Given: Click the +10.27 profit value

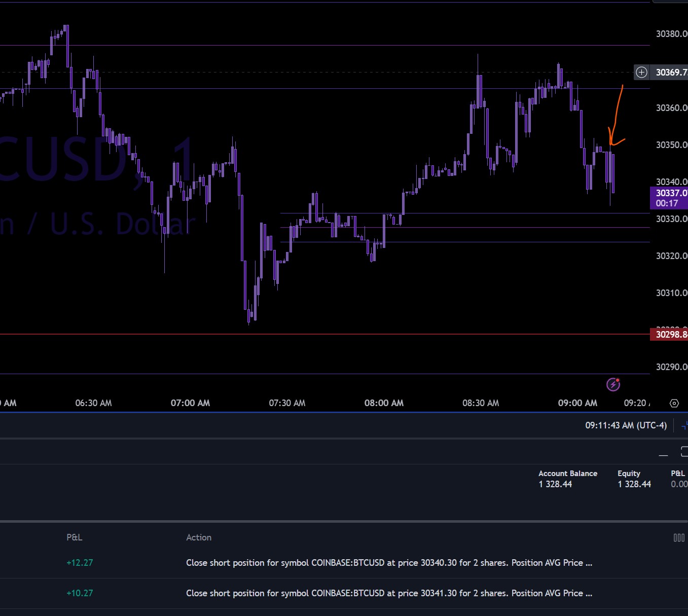Looking at the screenshot, I should [x=80, y=593].
